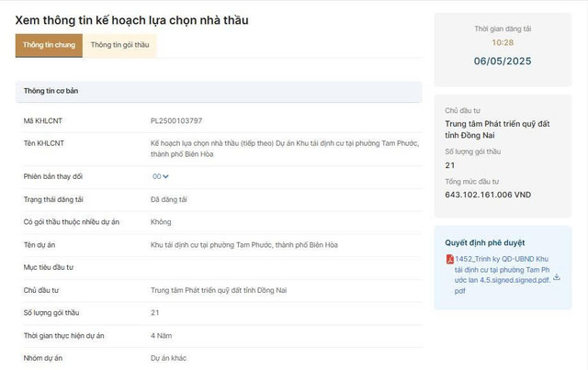This screenshot has height=370, width=588.
Task: Click the Tên KHLCNT plan name text
Action: (x=285, y=149)
